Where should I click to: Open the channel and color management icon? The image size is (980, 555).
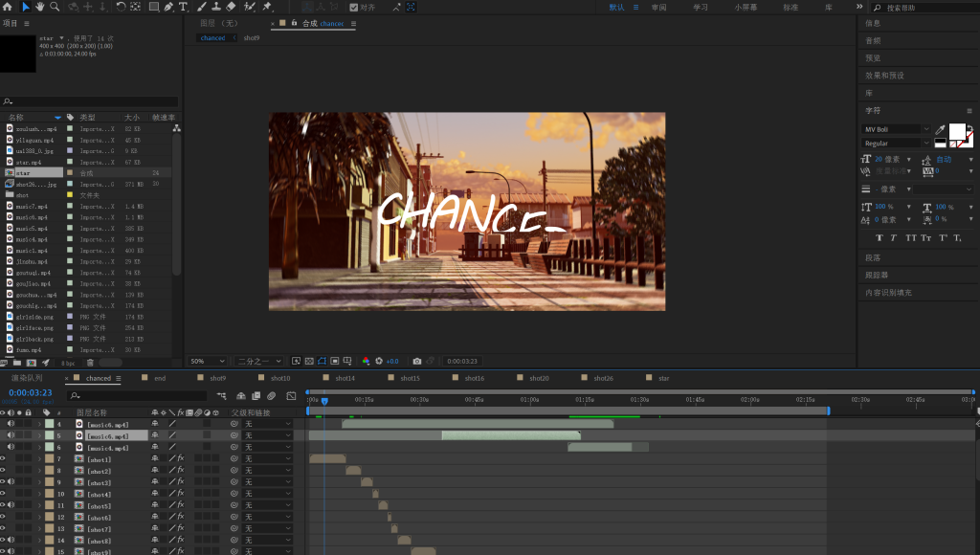pyautogui.click(x=367, y=362)
